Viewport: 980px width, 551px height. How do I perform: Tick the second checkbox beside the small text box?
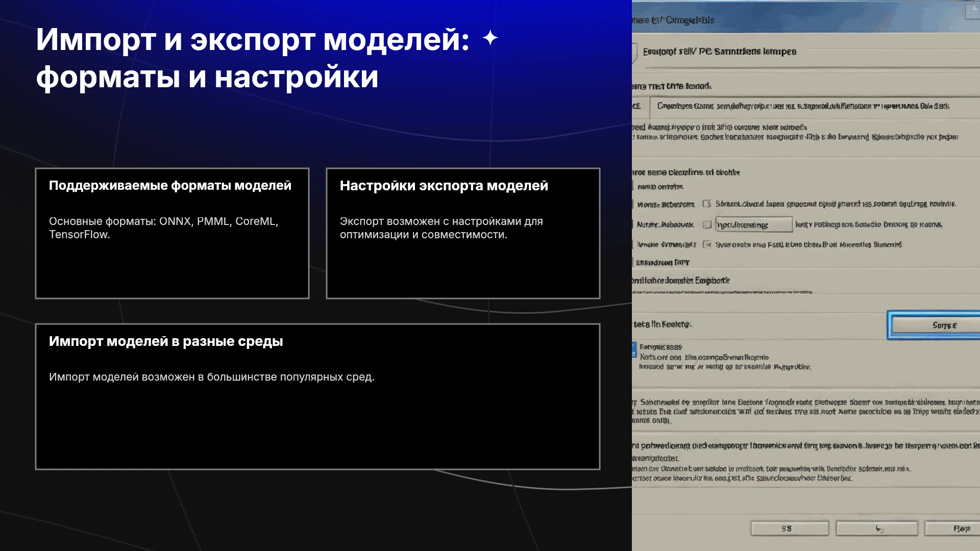707,224
